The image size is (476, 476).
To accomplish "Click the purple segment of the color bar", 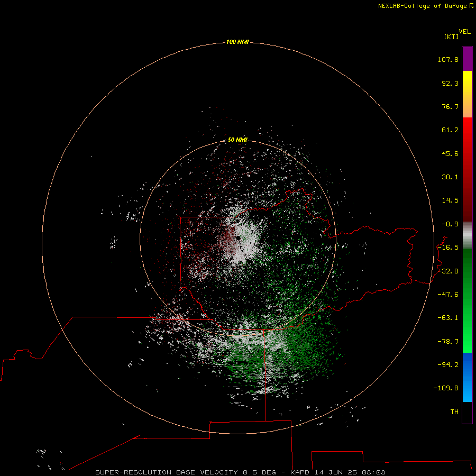I will [467, 59].
